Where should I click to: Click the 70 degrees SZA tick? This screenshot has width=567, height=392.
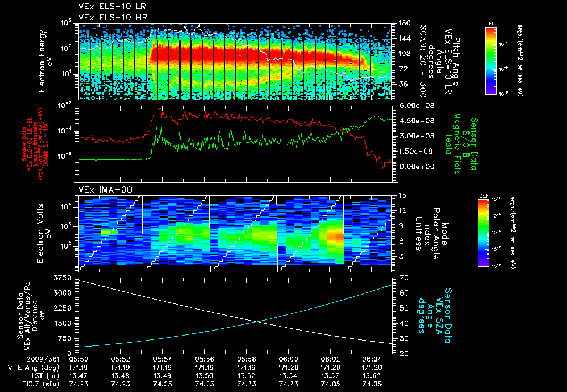[404, 278]
